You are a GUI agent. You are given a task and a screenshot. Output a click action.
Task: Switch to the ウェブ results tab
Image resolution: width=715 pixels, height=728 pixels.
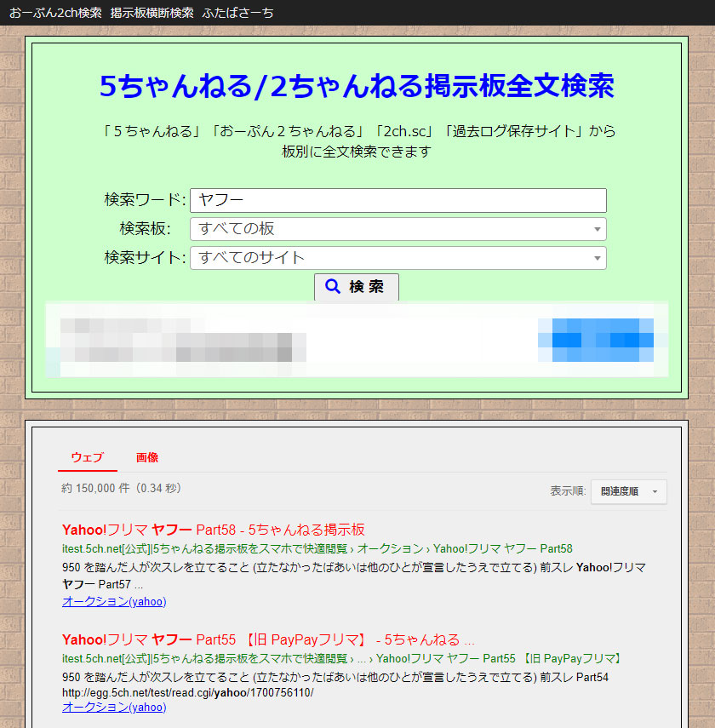[87, 457]
